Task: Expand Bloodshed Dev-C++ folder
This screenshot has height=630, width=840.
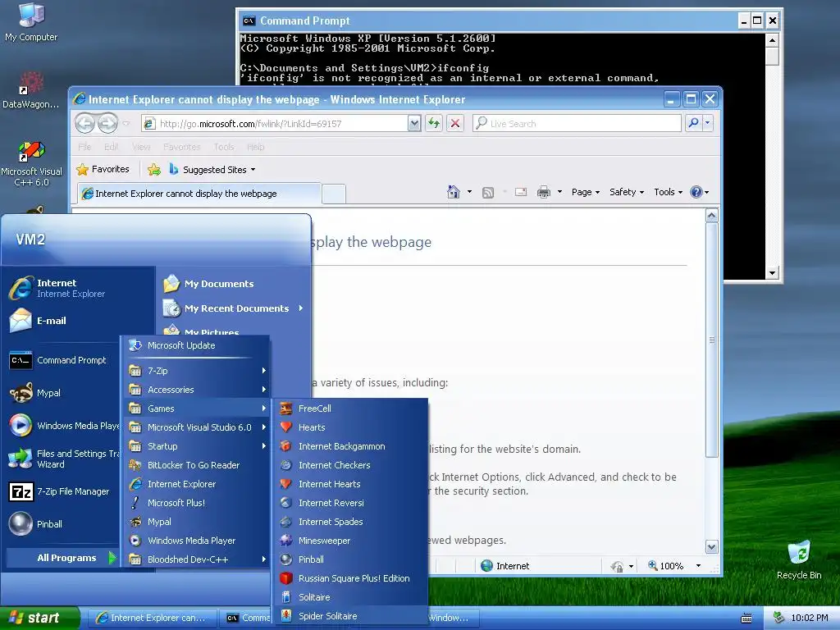Action: 197,559
